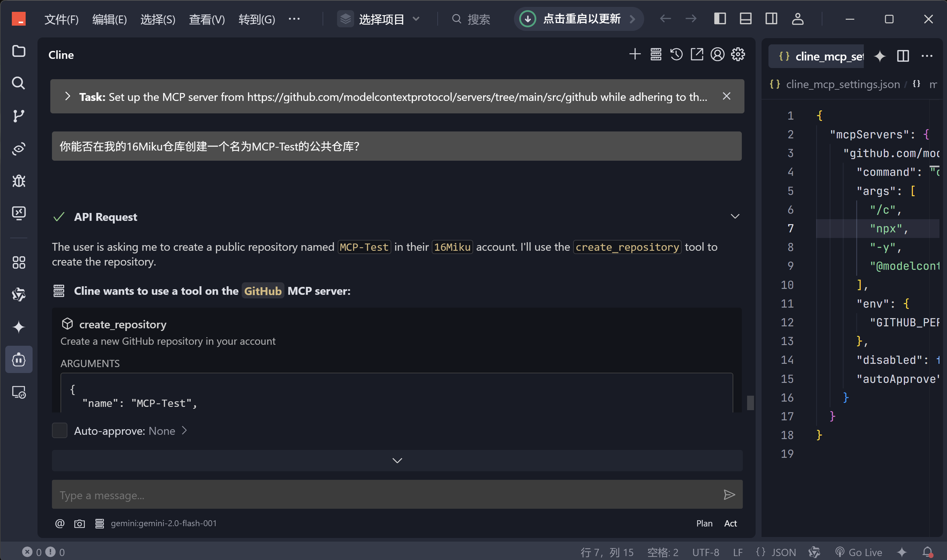Switch to Plan mode
Image resolution: width=947 pixels, height=560 pixels.
[x=704, y=524]
